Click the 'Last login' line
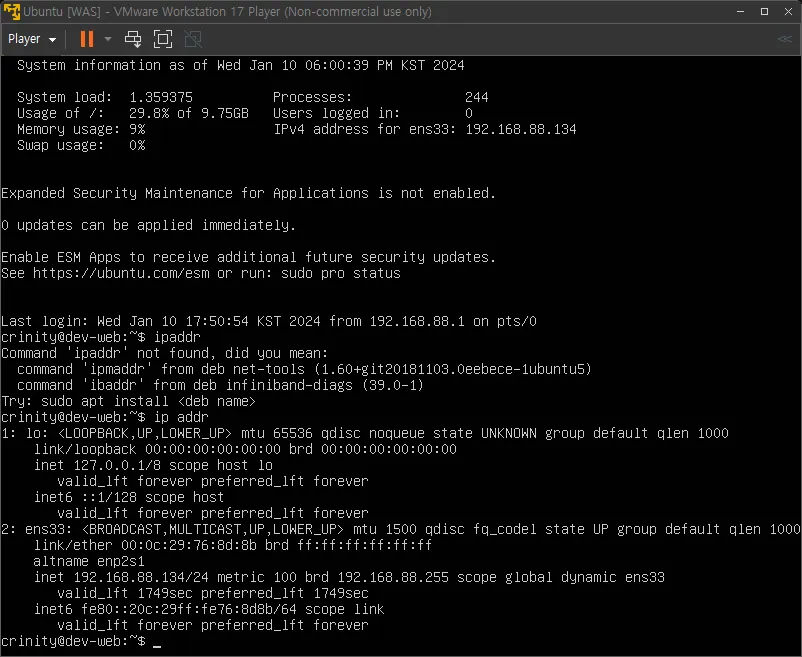This screenshot has height=657, width=802. pos(269,321)
